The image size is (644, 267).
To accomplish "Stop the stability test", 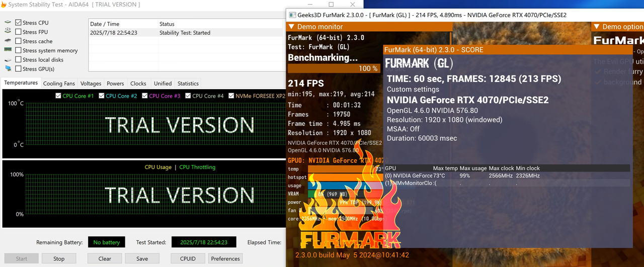I will coord(59,258).
